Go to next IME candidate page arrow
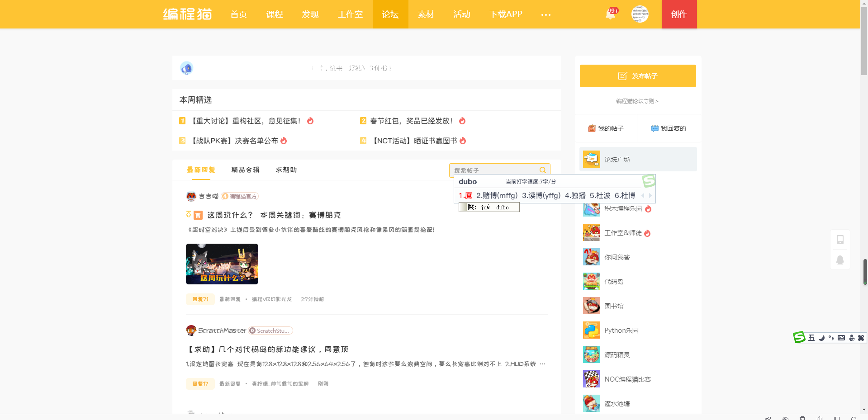Screen dimensions: 868x420 (x=650, y=196)
